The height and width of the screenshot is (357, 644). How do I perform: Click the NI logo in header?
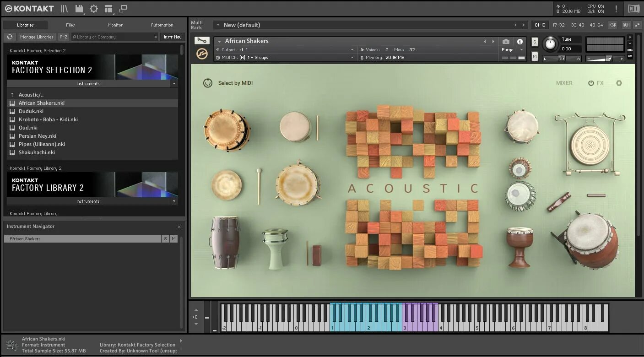coord(633,9)
